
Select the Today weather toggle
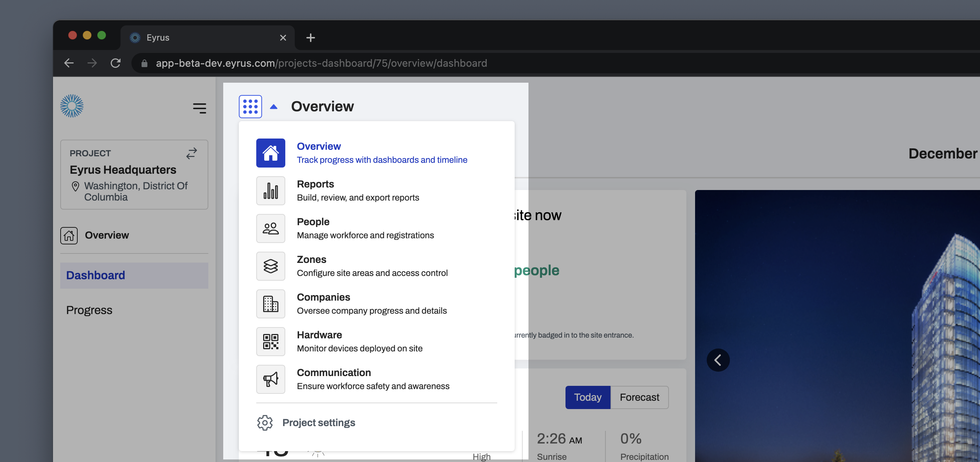587,397
